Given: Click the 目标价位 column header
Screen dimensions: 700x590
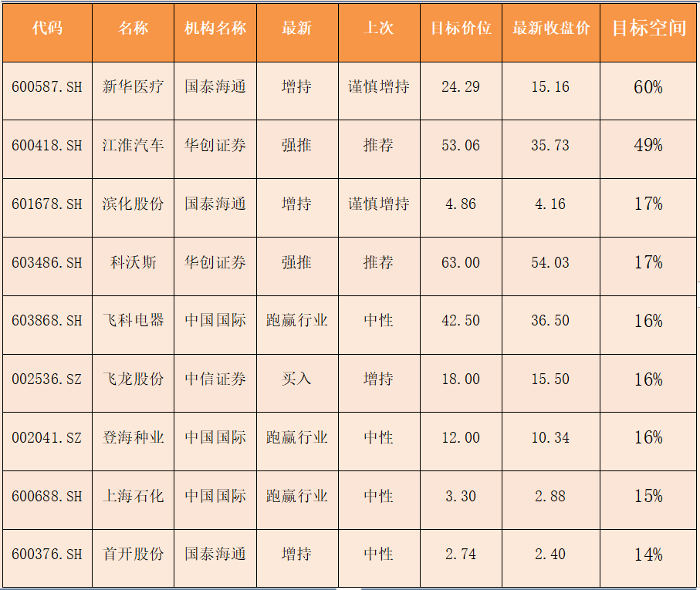Looking at the screenshot, I should pyautogui.click(x=461, y=29).
